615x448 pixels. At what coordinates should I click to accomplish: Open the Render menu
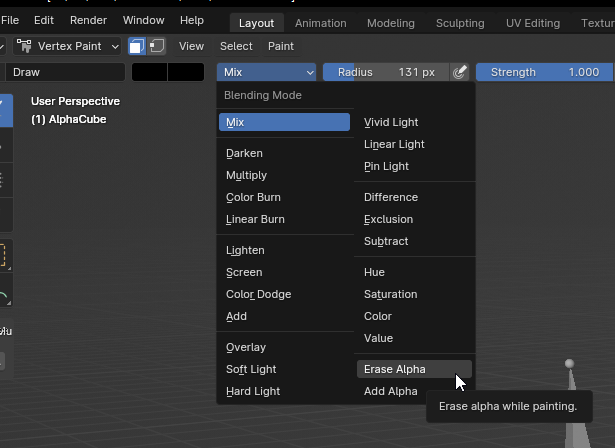[x=88, y=20]
